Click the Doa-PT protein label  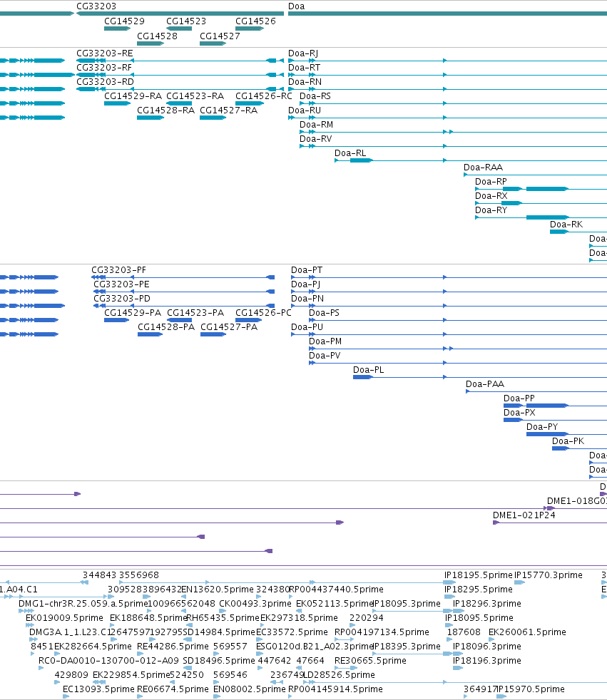click(307, 270)
